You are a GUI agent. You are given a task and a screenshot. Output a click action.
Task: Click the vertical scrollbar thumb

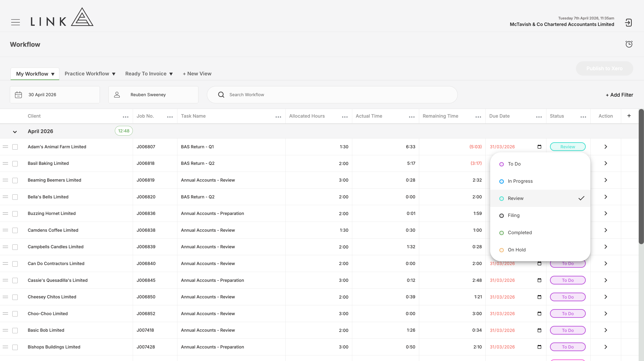pos(641,176)
